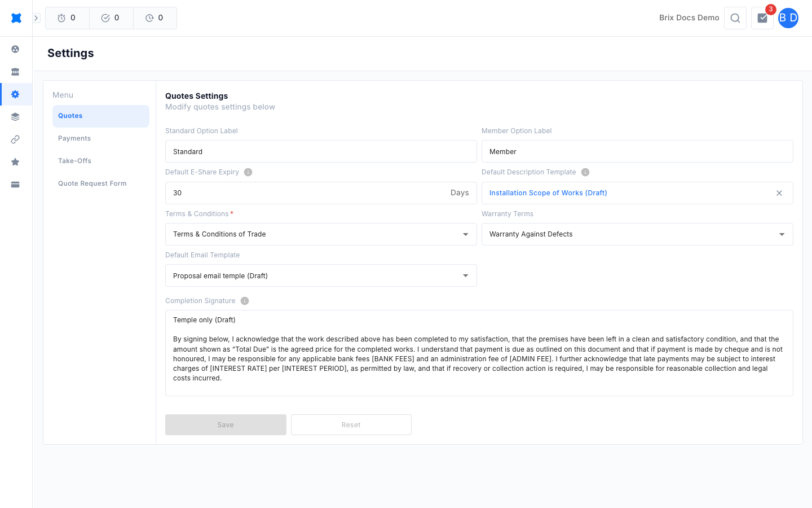
Task: Edit the Member Option Label field
Action: click(637, 151)
